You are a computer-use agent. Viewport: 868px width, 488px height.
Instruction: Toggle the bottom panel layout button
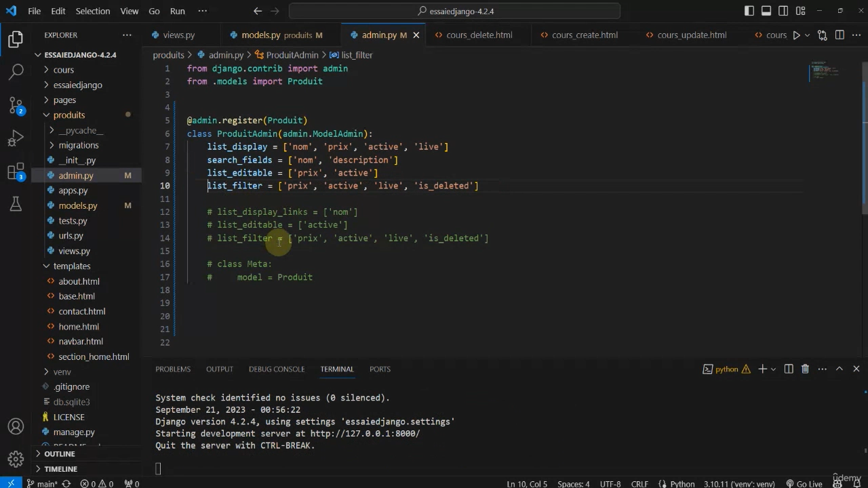766,11
